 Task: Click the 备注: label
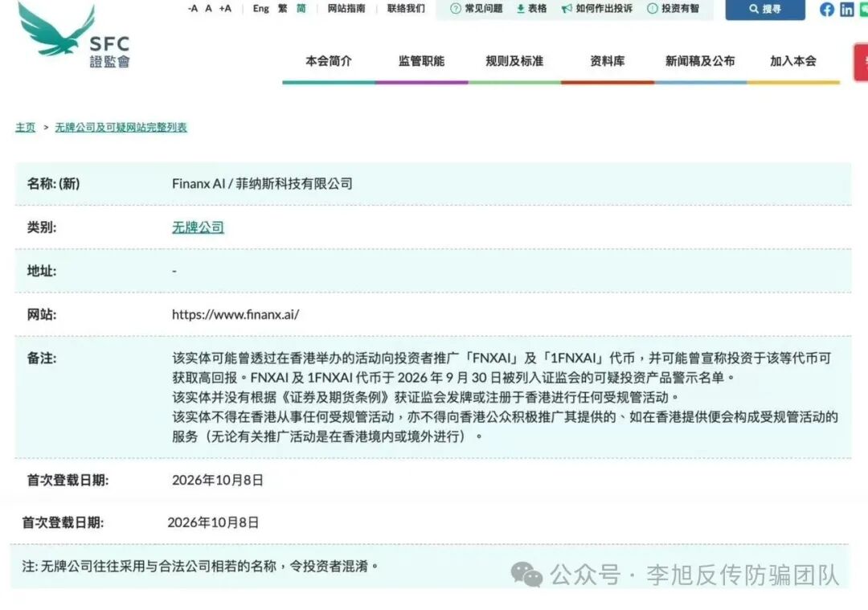click(x=42, y=358)
